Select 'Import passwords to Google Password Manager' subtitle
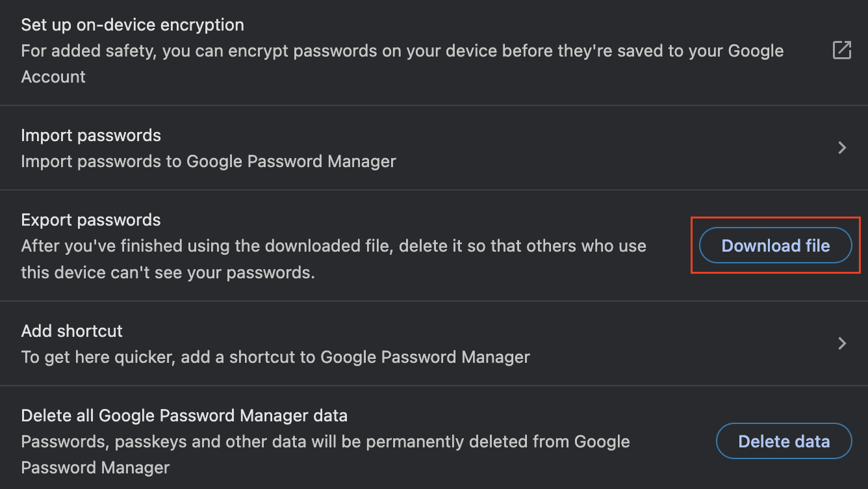The width and height of the screenshot is (868, 489). click(209, 161)
